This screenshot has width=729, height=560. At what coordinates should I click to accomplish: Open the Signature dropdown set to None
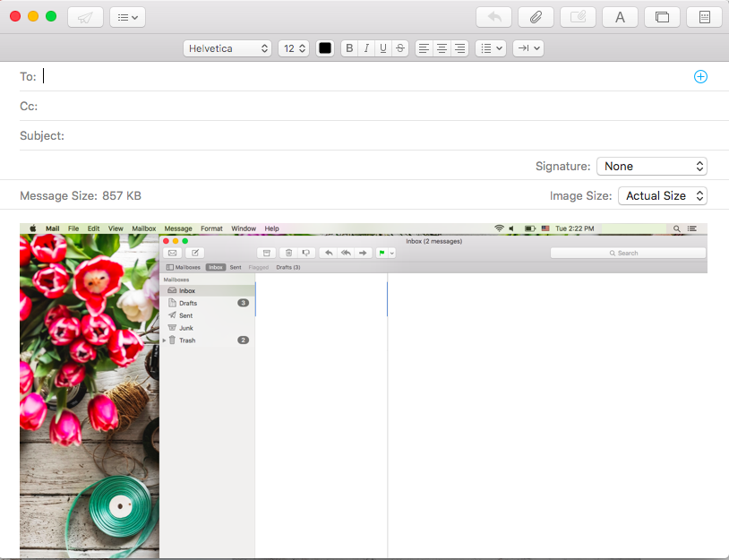pos(651,166)
